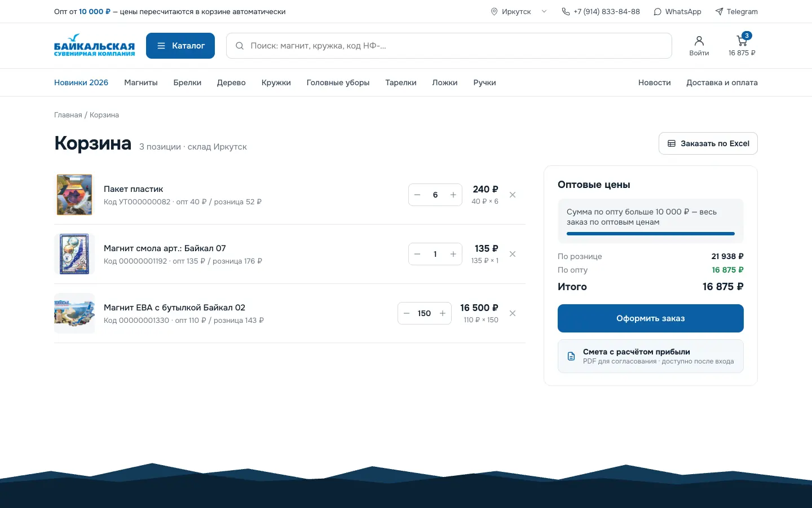This screenshot has width=812, height=508.
Task: Open the Магнит смола Байкал 07 thumbnail
Action: tap(74, 254)
